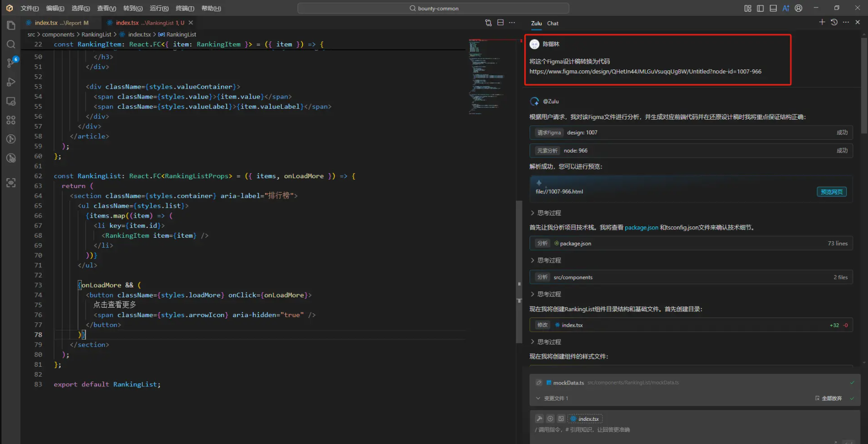Expand the 思考过程 section above src/components
Viewport: 868px width, 444px height.
546,260
